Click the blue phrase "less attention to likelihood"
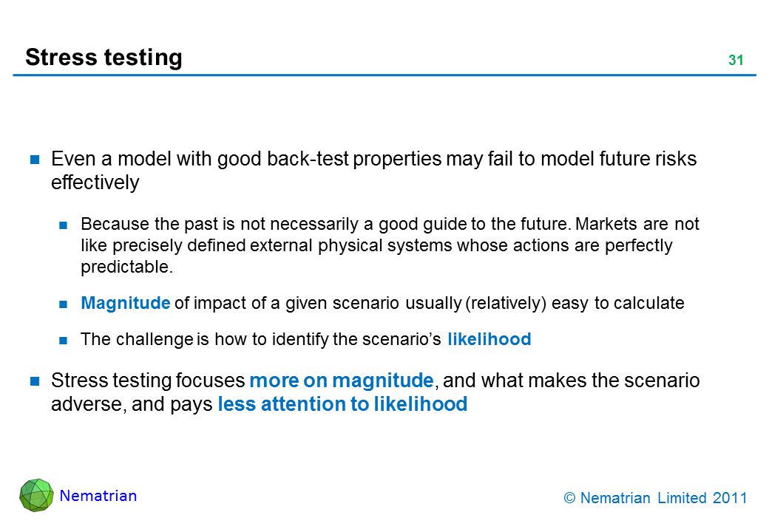 [342, 404]
